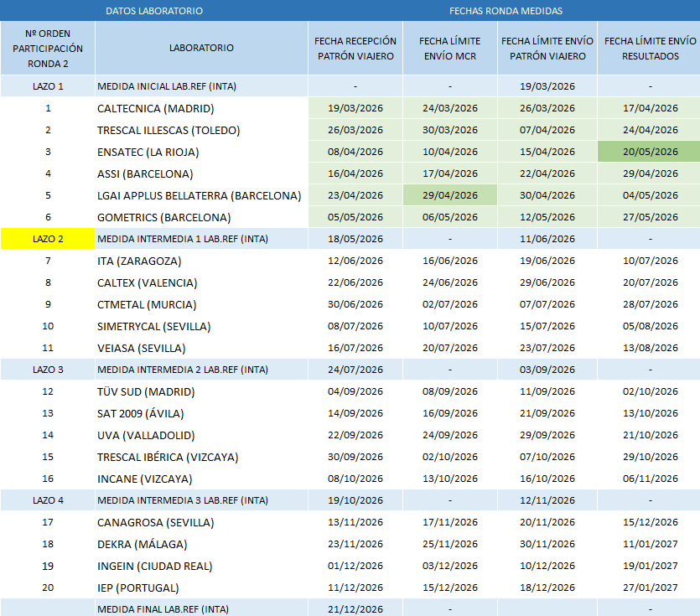Select the MEDIDA INTERMEDIA 2 LAB.REF row
Viewport: 700px width, 616px height.
click(350, 370)
